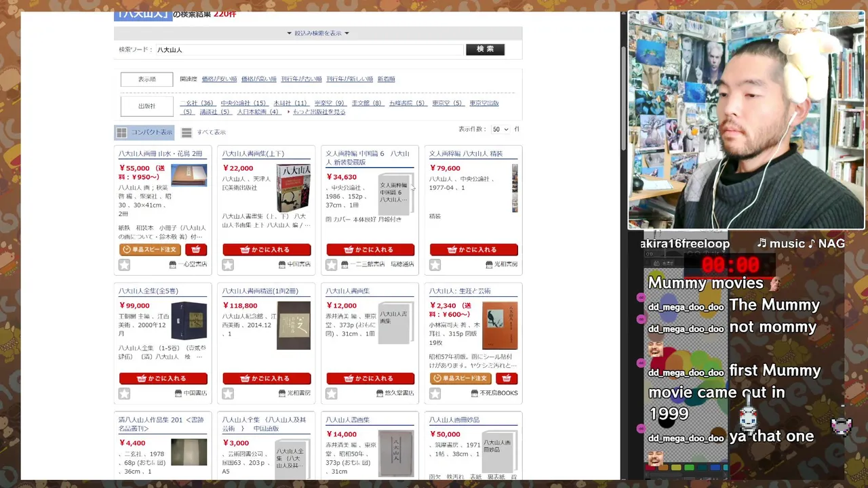868x488 pixels.
Task: Favorite the ¥34,630 文人画粋編 listing star
Action: pos(331,265)
